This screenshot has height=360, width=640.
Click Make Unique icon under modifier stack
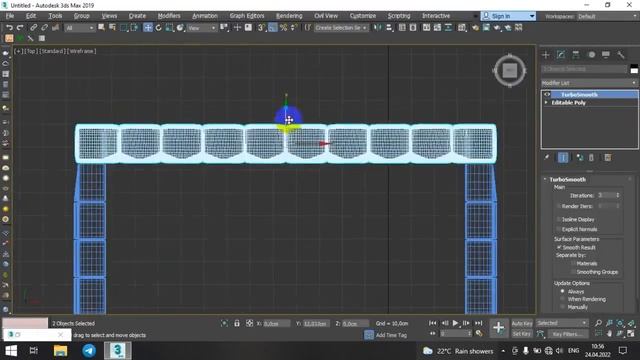(x=580, y=158)
